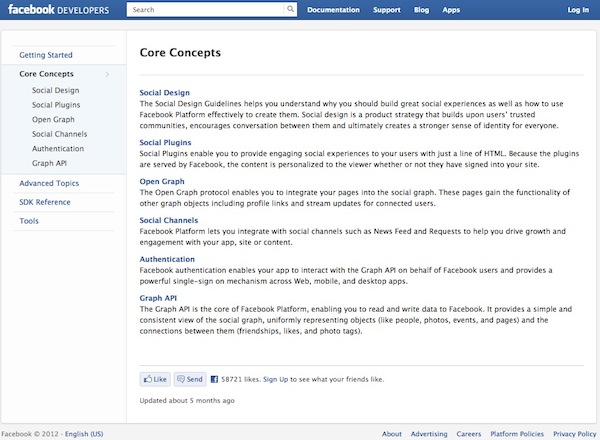Click into the Search input field
600x440 pixels.
pos(206,10)
